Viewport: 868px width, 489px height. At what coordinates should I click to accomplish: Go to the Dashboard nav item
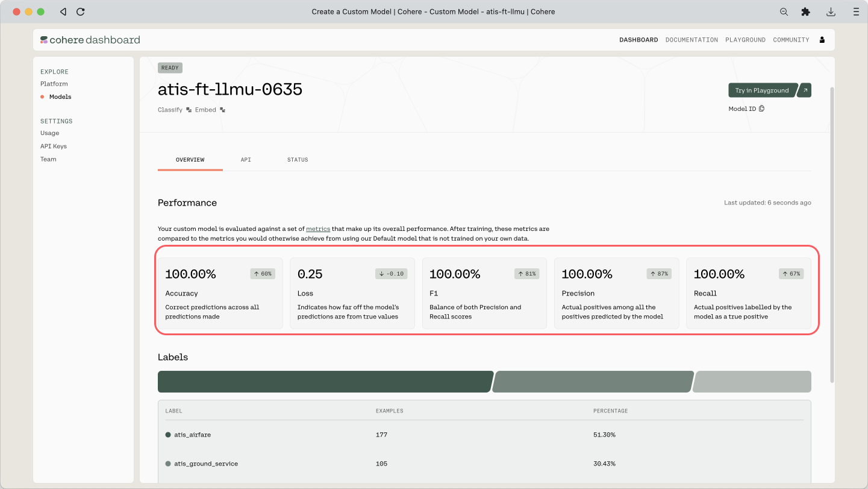pyautogui.click(x=639, y=40)
